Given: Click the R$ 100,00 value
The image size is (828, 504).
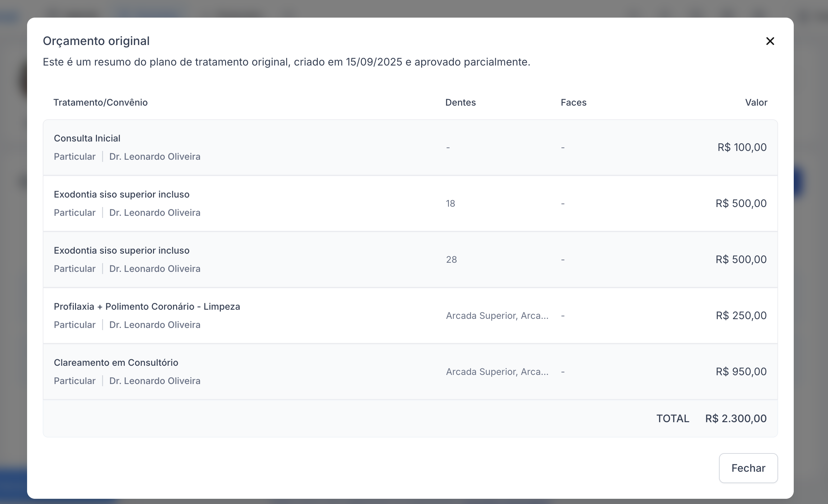Looking at the screenshot, I should pyautogui.click(x=742, y=147).
